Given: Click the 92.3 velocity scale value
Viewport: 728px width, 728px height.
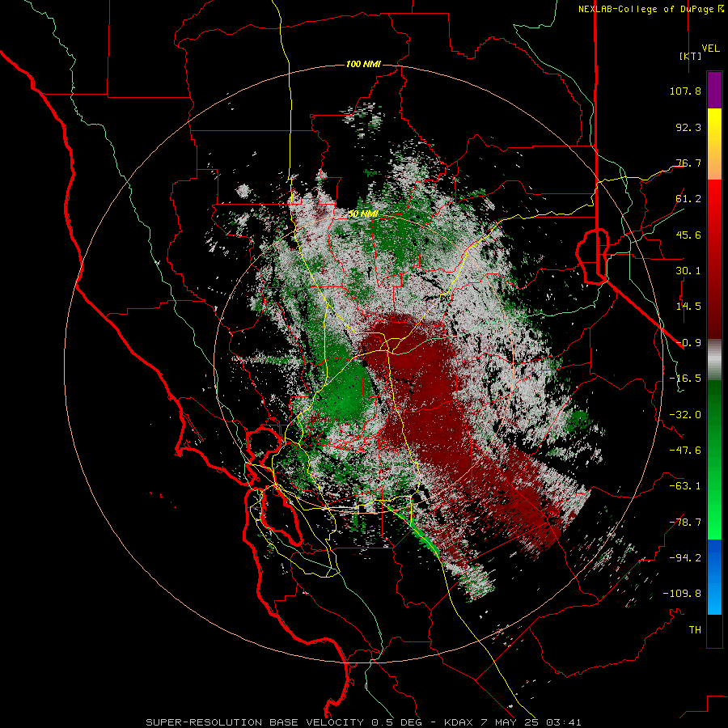Looking at the screenshot, I should pyautogui.click(x=688, y=127).
